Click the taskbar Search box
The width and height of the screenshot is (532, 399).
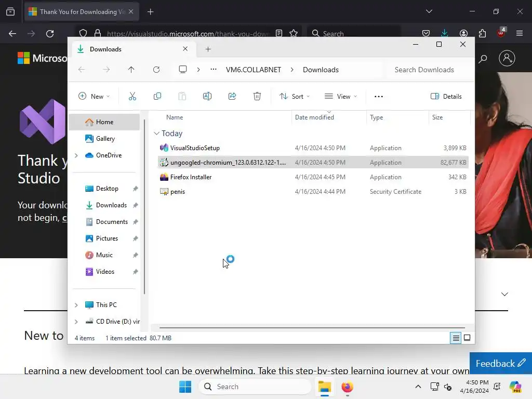pyautogui.click(x=255, y=387)
